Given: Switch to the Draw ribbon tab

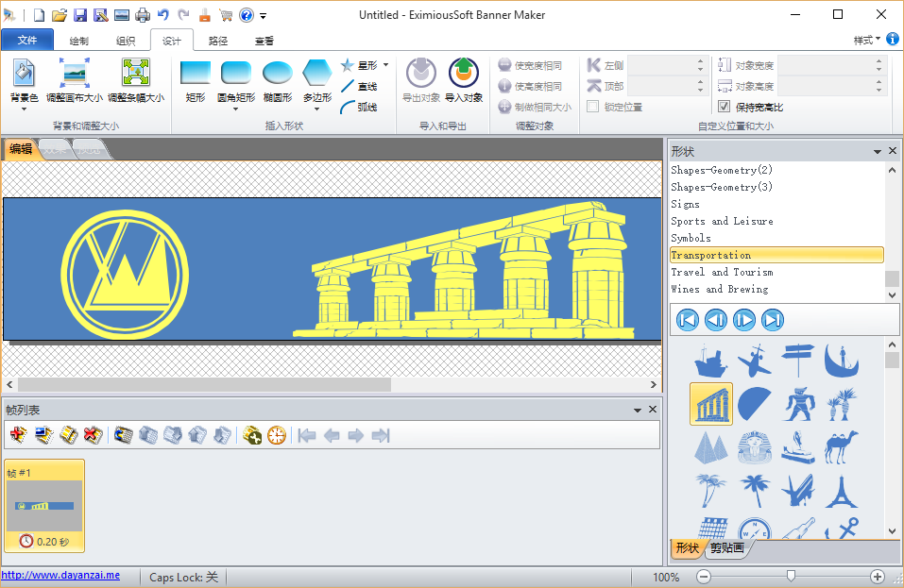Looking at the screenshot, I should click(79, 41).
